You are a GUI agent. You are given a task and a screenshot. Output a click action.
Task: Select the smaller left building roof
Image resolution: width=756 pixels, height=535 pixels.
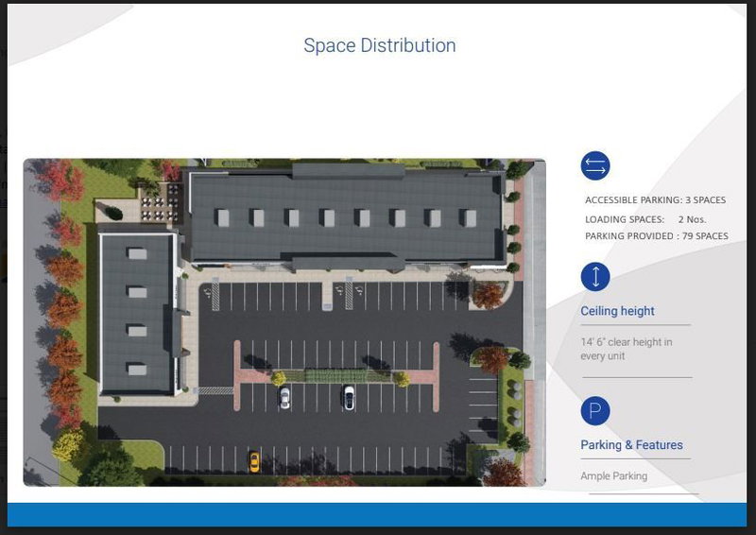click(136, 312)
